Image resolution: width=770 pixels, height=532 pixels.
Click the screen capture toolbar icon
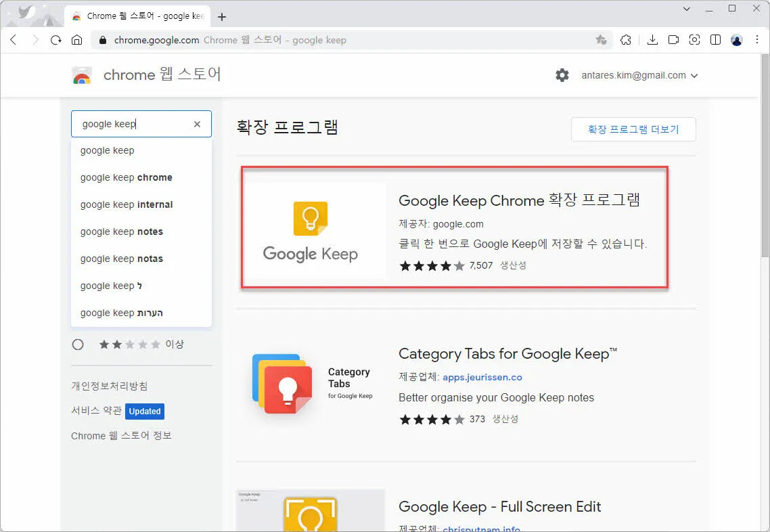click(694, 40)
